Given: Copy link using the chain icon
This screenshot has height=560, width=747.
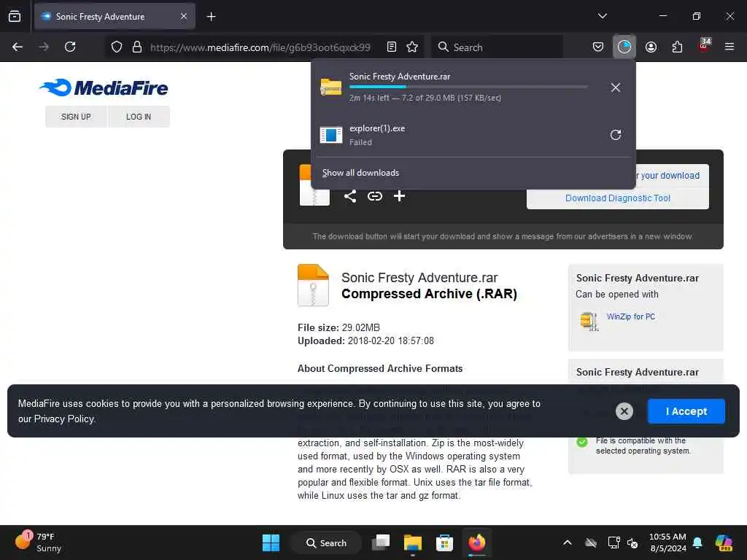Looking at the screenshot, I should [375, 195].
